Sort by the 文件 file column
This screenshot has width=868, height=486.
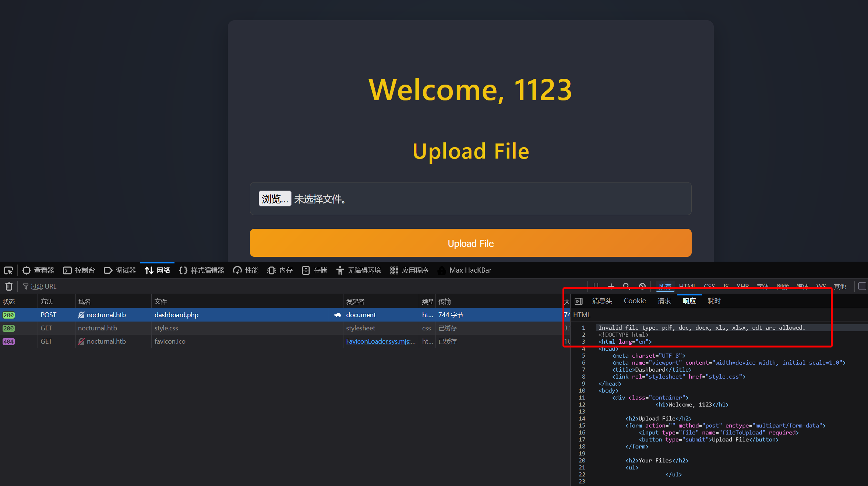coord(247,302)
